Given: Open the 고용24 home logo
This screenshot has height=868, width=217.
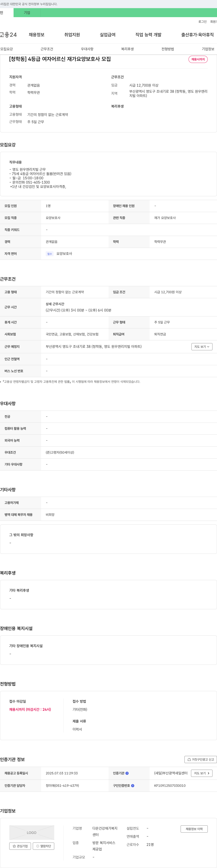Looking at the screenshot, I should [x=8, y=35].
